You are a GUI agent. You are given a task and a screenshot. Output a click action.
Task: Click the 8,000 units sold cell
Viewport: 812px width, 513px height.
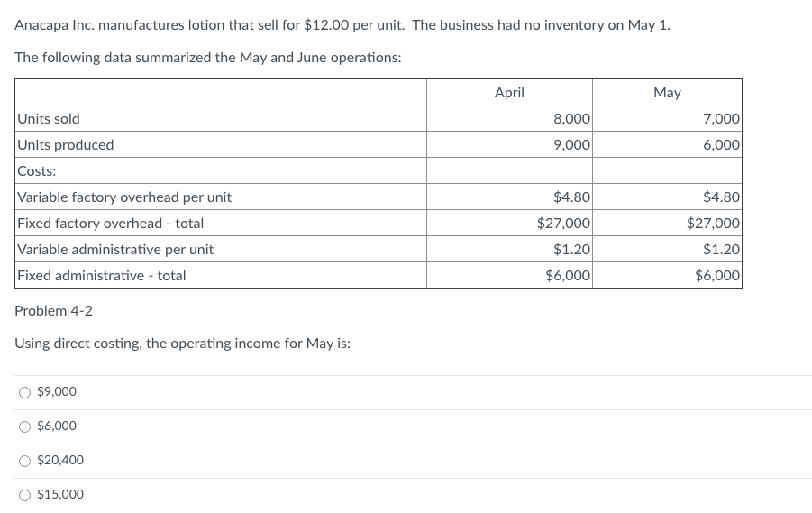click(571, 119)
